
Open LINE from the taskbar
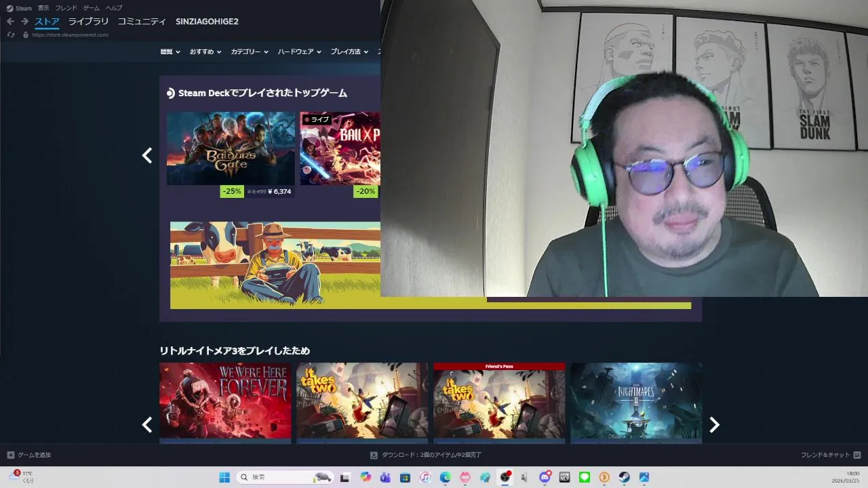coord(585,477)
